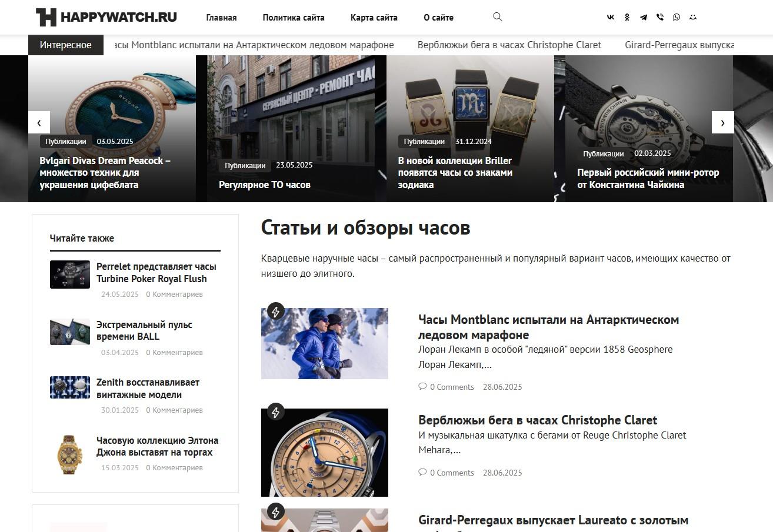Share via the Telegram icon
773x532 pixels.
coord(644,18)
